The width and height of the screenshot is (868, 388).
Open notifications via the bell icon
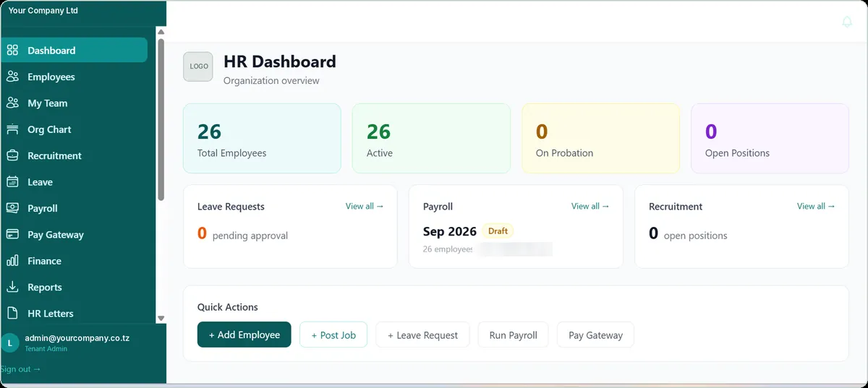coord(847,22)
